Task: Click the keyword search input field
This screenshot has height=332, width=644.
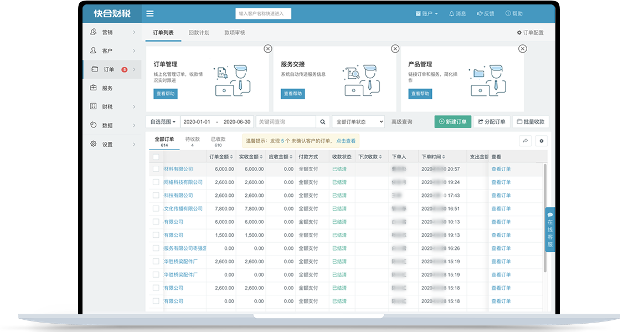Action: click(x=286, y=122)
